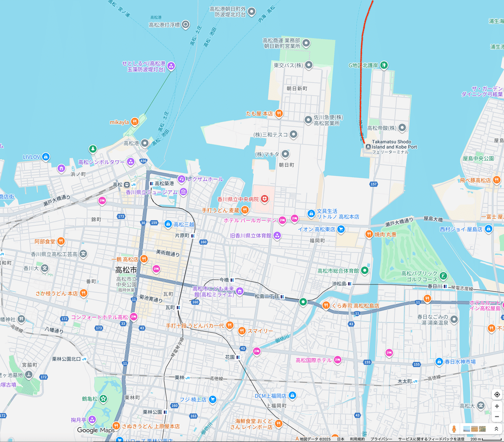The image size is (504, 442).
Task: Open the 香川県立中央病院 hospital marker
Action: tap(265, 199)
